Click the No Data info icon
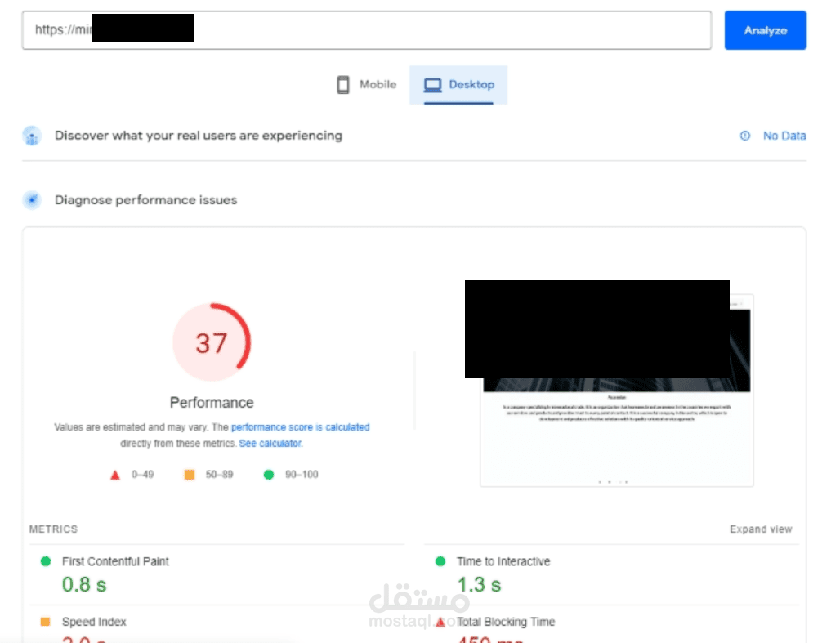840x643 pixels. tap(745, 136)
